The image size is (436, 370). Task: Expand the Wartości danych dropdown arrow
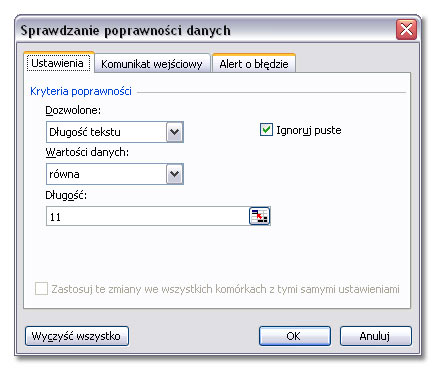pyautogui.click(x=175, y=174)
